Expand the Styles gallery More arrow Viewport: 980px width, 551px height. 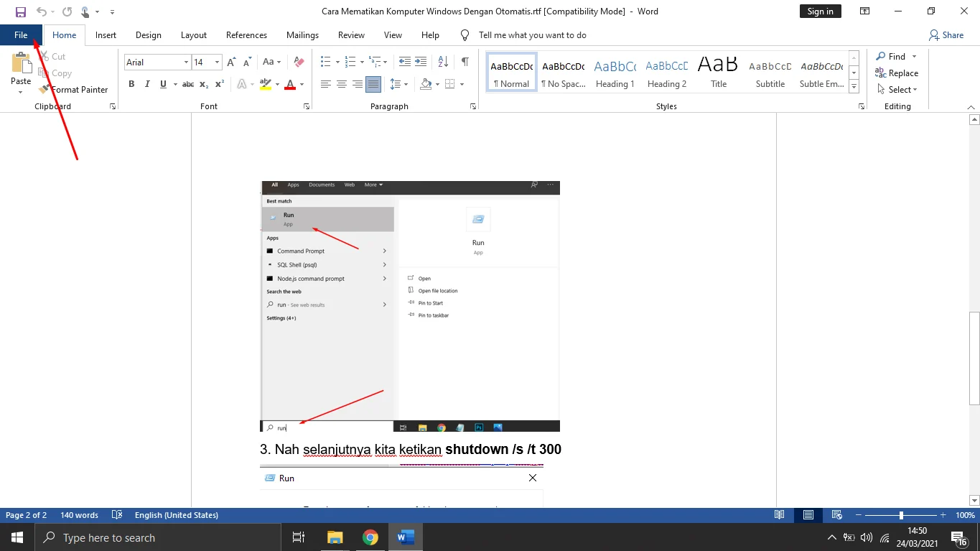point(854,87)
